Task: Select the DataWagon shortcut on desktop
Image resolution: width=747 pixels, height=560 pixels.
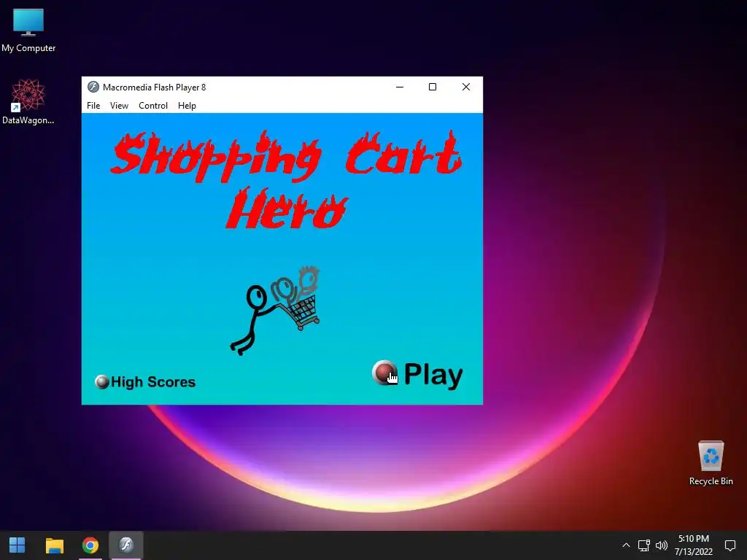Action: pyautogui.click(x=28, y=102)
